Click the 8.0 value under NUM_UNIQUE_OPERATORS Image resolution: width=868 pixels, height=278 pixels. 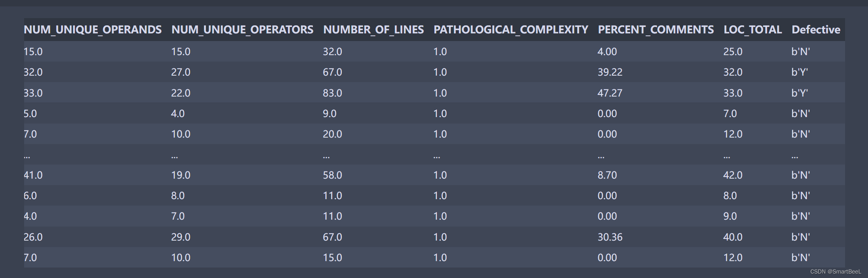[x=178, y=196]
